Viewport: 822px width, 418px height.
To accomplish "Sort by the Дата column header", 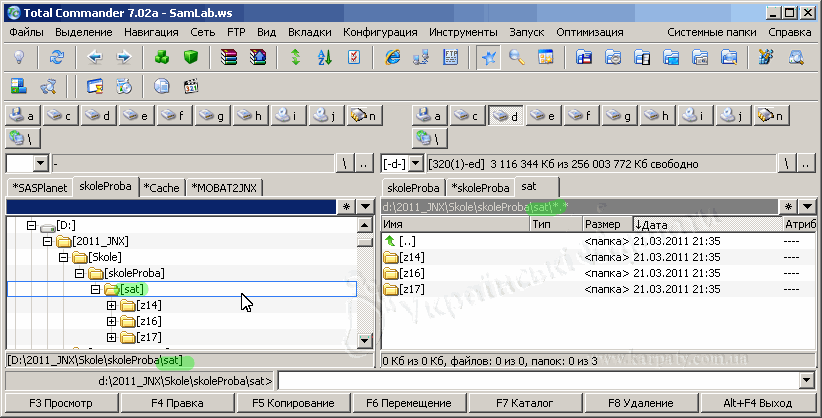I will tap(708, 224).
